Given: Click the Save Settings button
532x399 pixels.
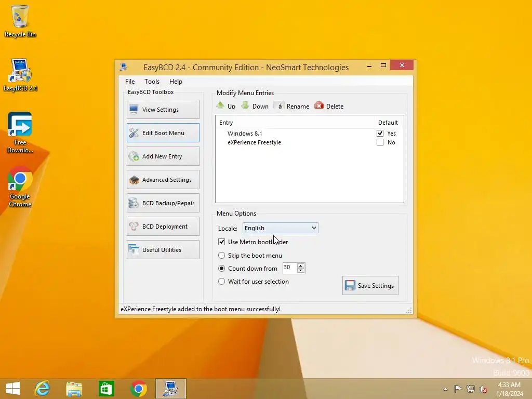Looking at the screenshot, I should tap(370, 285).
